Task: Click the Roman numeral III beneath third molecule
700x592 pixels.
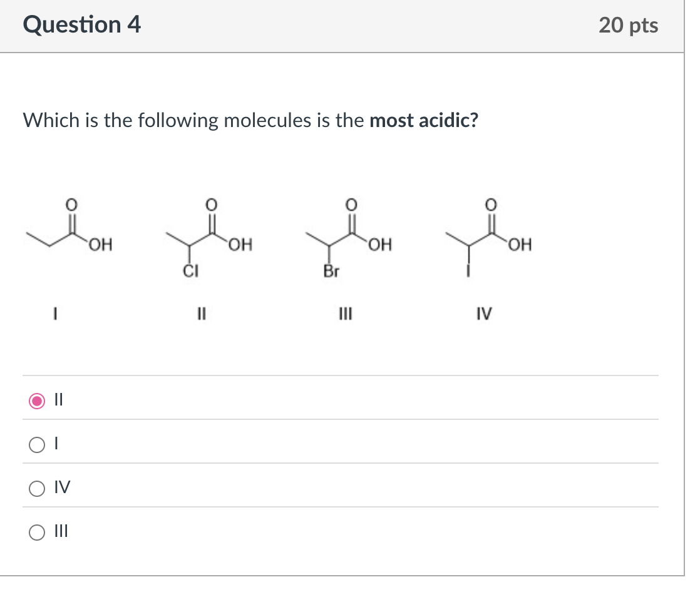Action: [x=345, y=315]
